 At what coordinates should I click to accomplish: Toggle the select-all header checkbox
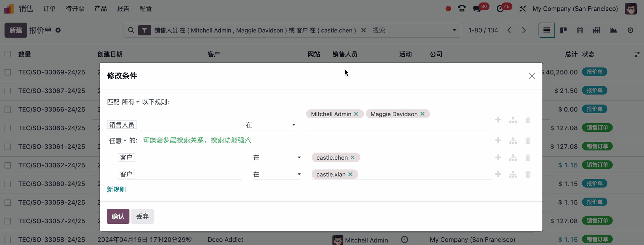pos(8,54)
